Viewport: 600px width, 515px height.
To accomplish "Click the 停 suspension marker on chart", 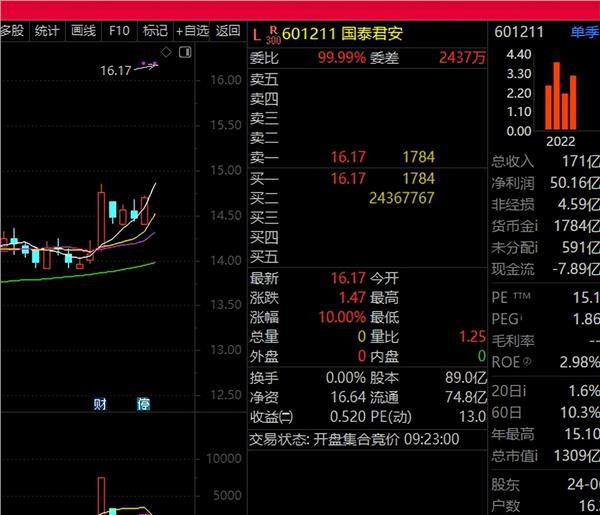I will pyautogui.click(x=143, y=404).
